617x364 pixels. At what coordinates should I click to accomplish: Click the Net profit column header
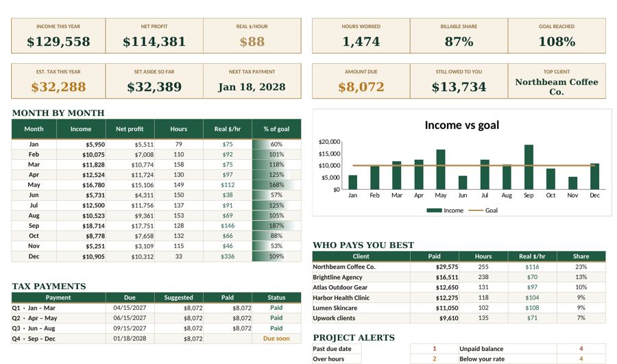pos(130,129)
